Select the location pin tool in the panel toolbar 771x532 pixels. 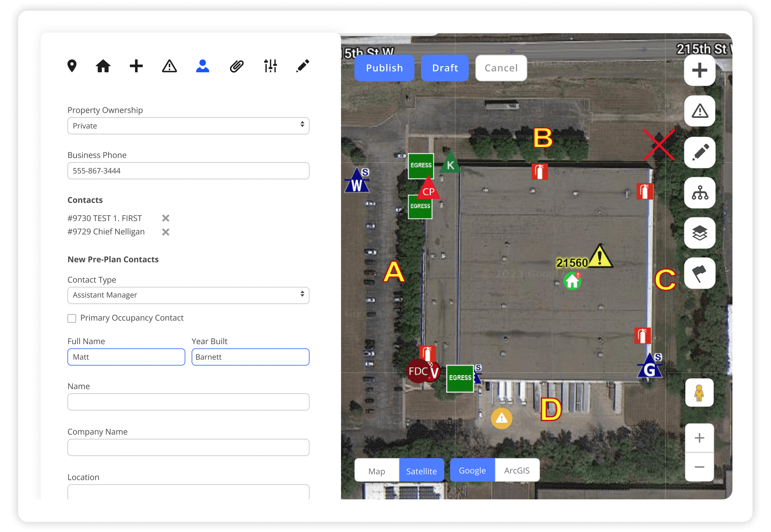tap(72, 66)
